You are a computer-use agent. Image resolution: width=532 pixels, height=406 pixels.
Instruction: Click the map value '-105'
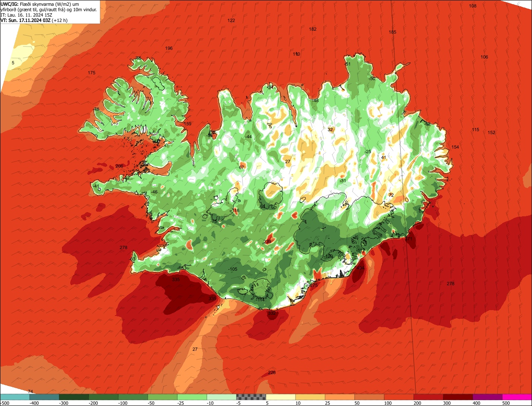coord(233,269)
